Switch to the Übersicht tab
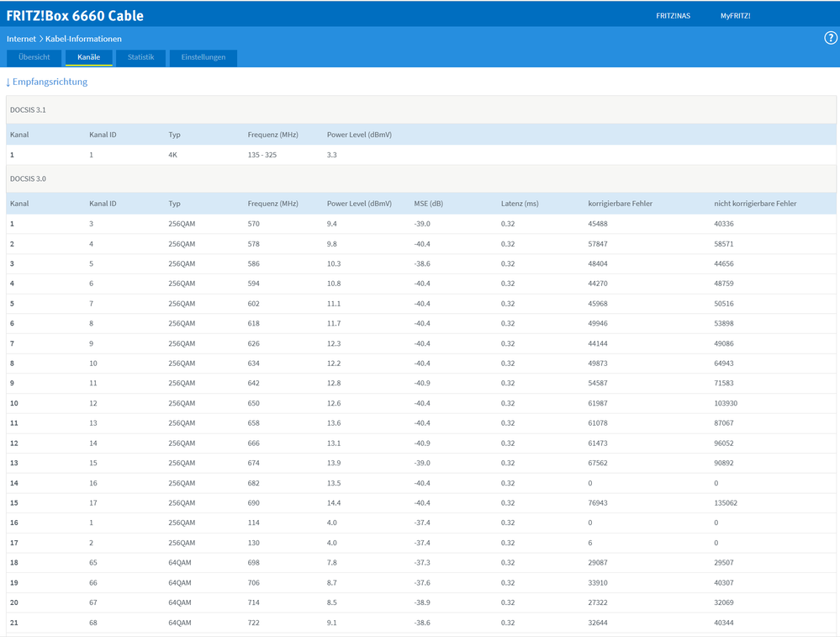 [34, 57]
